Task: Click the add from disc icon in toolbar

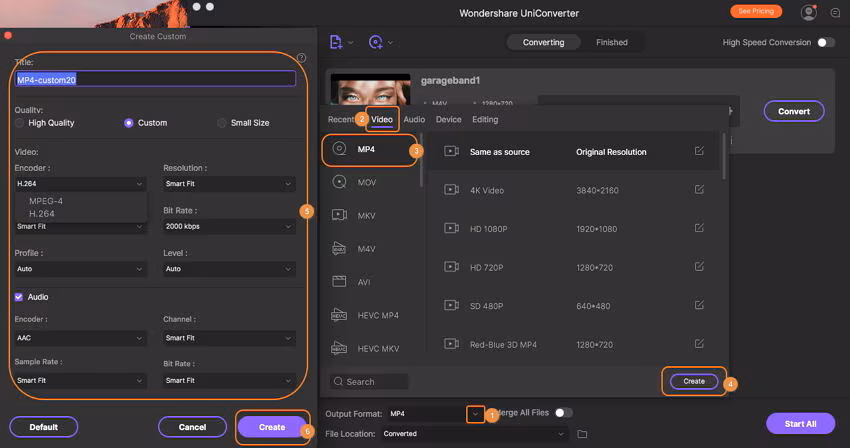Action: coord(375,42)
